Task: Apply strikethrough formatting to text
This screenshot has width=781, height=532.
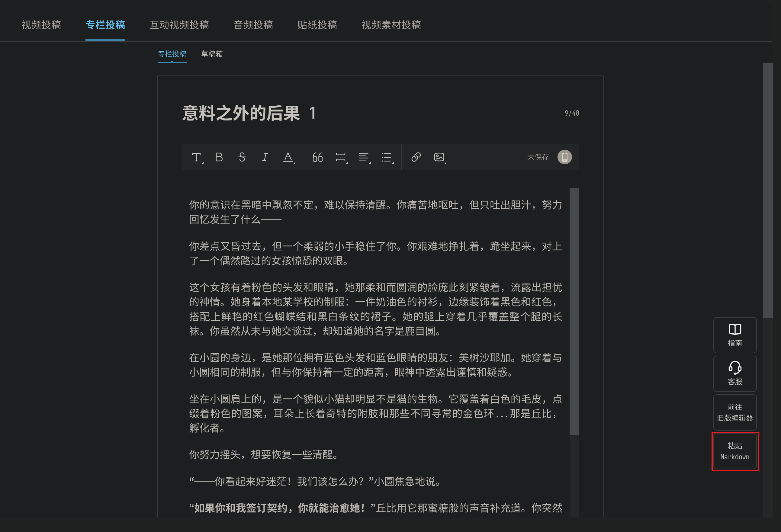Action: (x=242, y=157)
